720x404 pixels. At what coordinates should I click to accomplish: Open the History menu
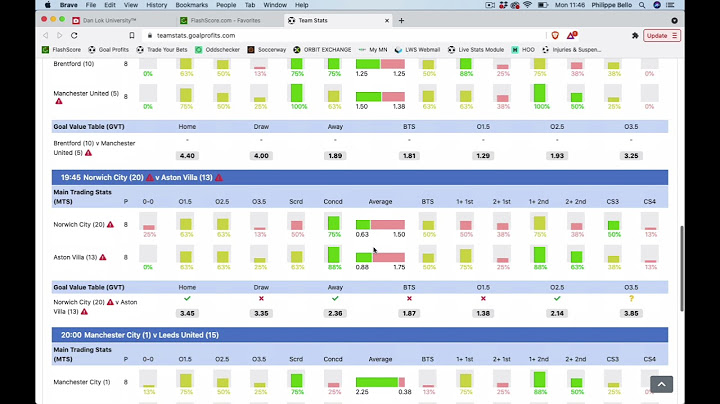click(157, 5)
